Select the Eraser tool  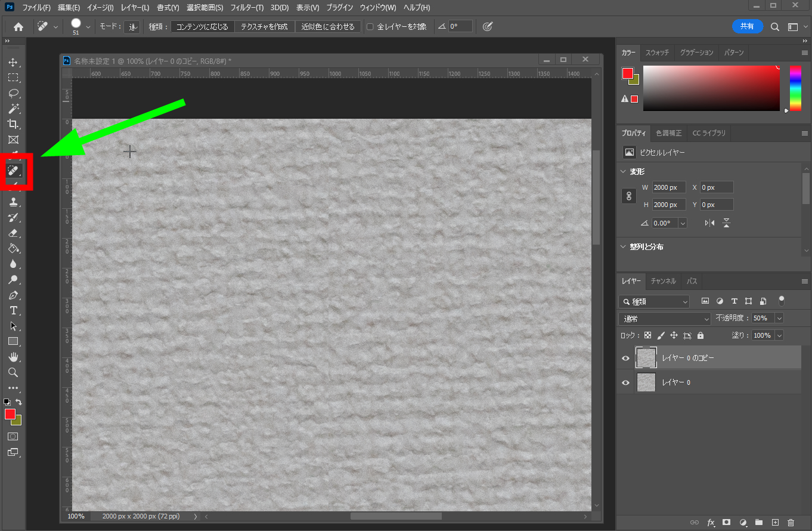tap(13, 233)
